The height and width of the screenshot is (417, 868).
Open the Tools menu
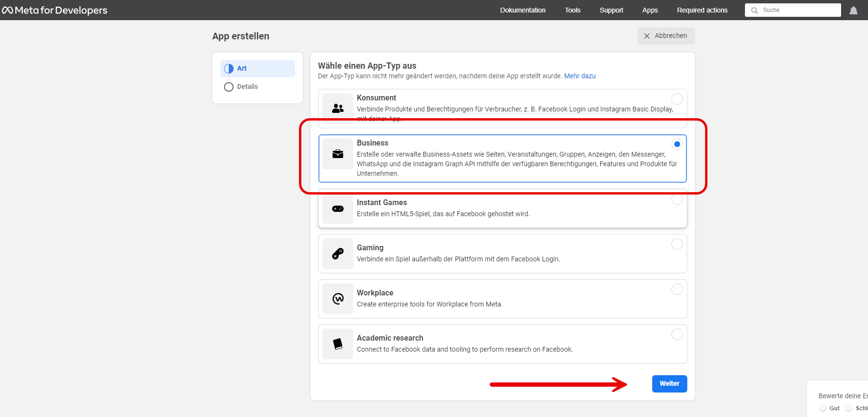tap(572, 10)
